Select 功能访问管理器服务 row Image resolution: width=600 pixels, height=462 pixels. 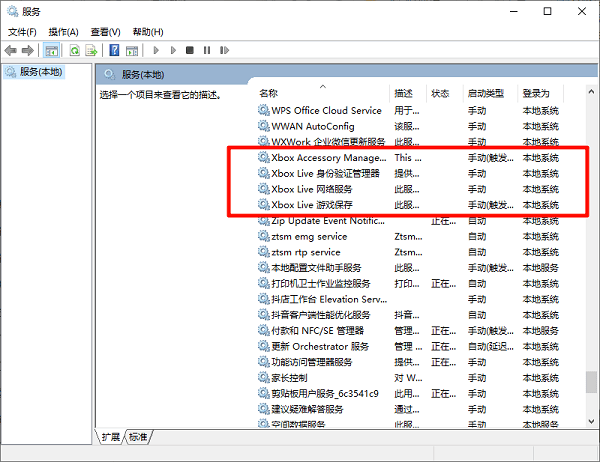409,362
